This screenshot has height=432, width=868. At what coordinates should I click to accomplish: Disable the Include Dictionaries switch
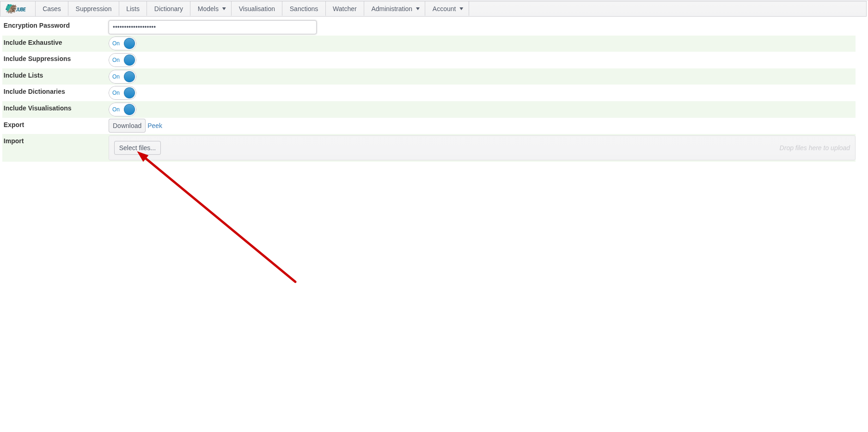click(122, 93)
